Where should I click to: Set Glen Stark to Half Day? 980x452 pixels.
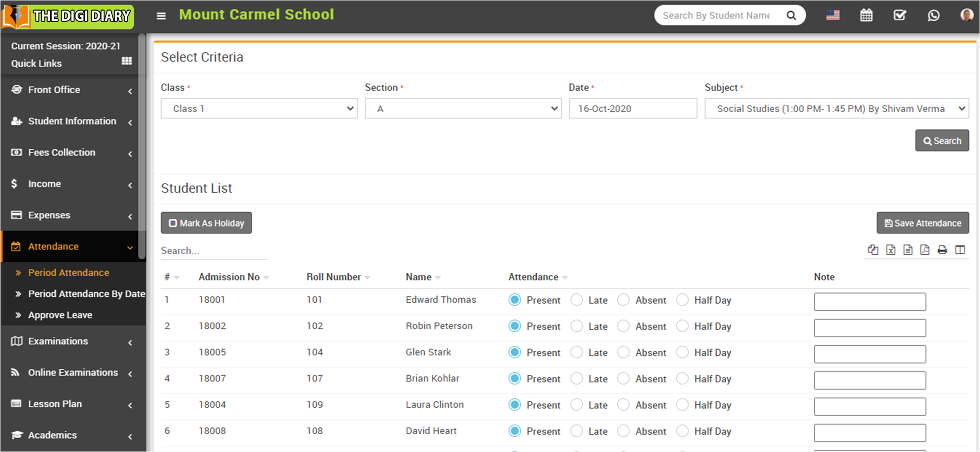(x=682, y=352)
